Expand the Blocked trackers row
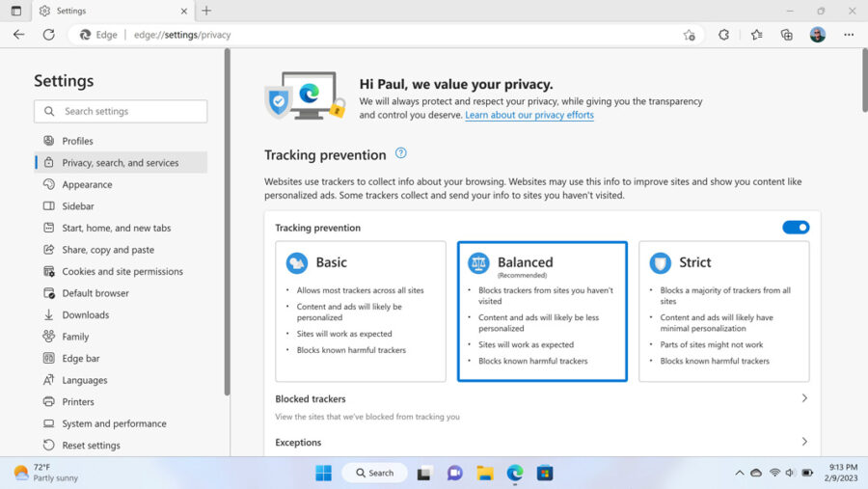 point(804,398)
